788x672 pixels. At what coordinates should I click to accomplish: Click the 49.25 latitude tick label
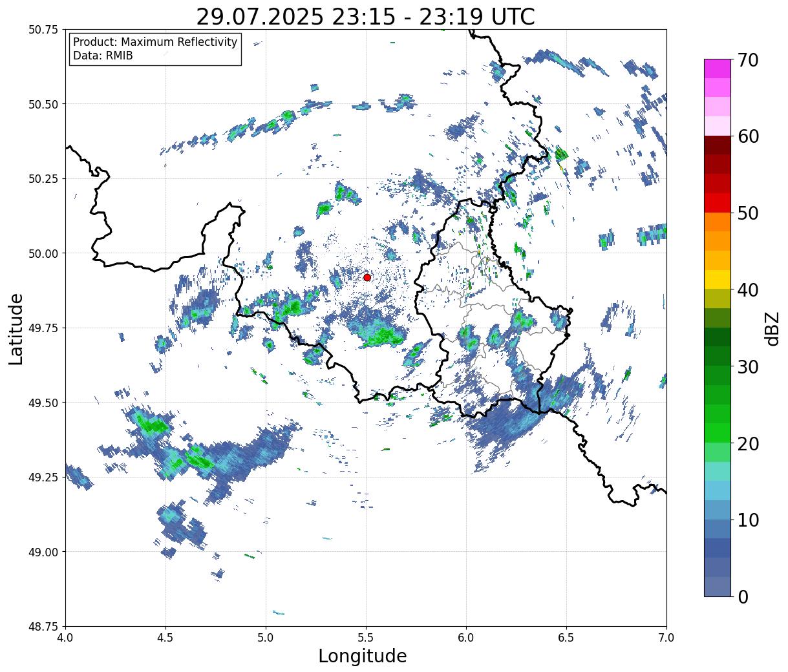pos(43,478)
